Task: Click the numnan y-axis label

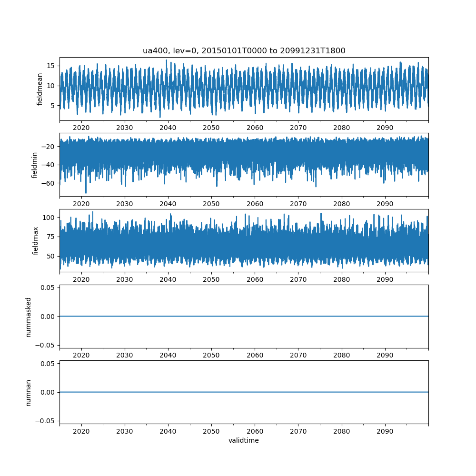Action: [29, 392]
